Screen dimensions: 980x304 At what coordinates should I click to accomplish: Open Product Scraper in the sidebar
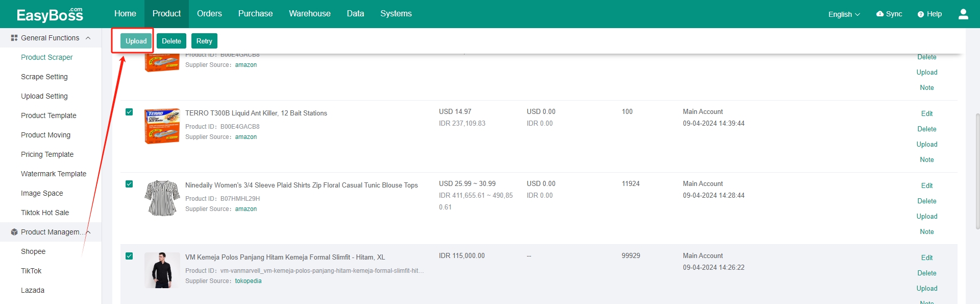tap(47, 57)
